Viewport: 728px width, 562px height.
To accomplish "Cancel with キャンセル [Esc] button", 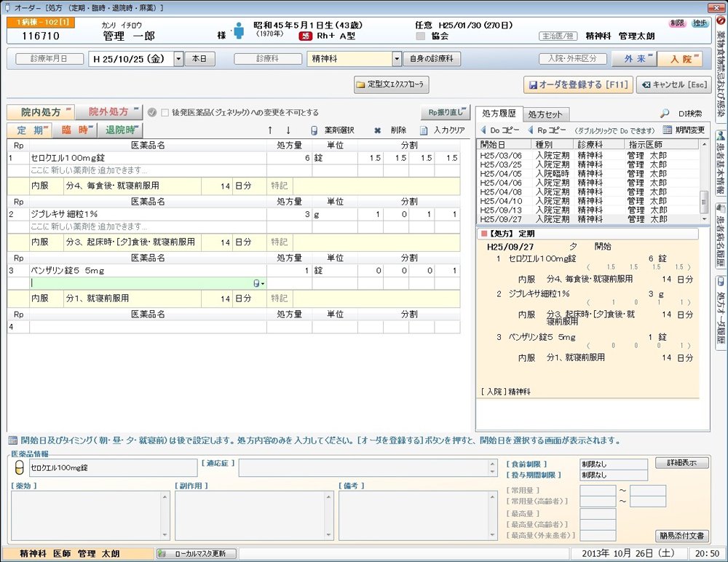I will pos(675,84).
